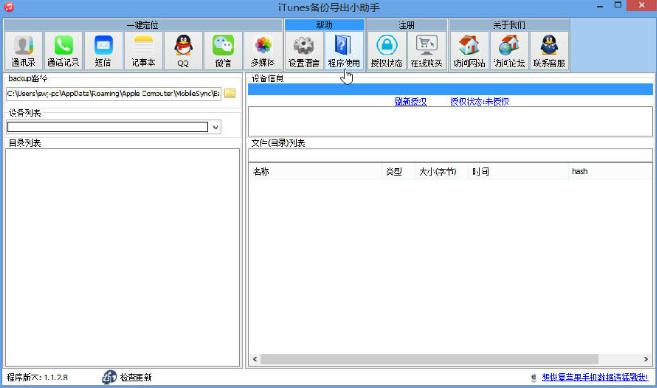Click the scroll left arrow in file list
The width and height of the screenshot is (657, 388).
tap(255, 359)
